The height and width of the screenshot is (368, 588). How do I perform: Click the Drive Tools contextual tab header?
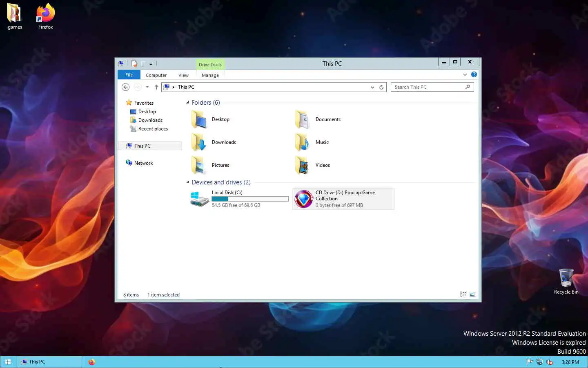click(210, 65)
